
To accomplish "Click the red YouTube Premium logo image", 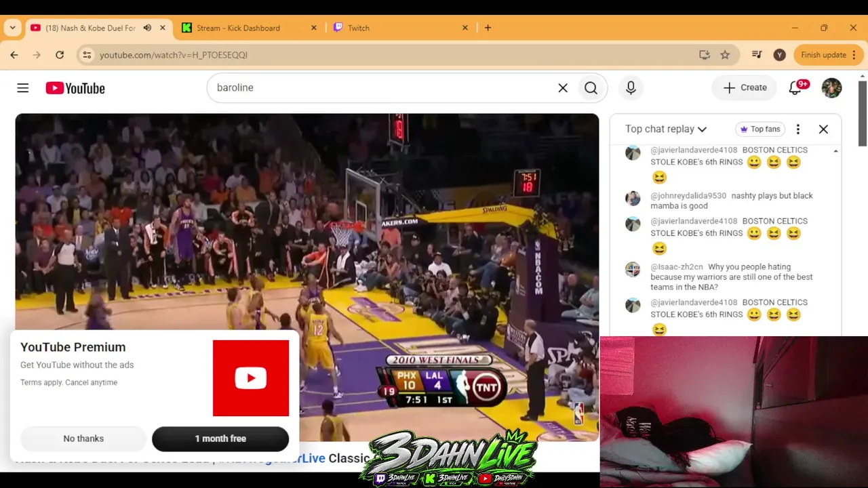I will (251, 378).
